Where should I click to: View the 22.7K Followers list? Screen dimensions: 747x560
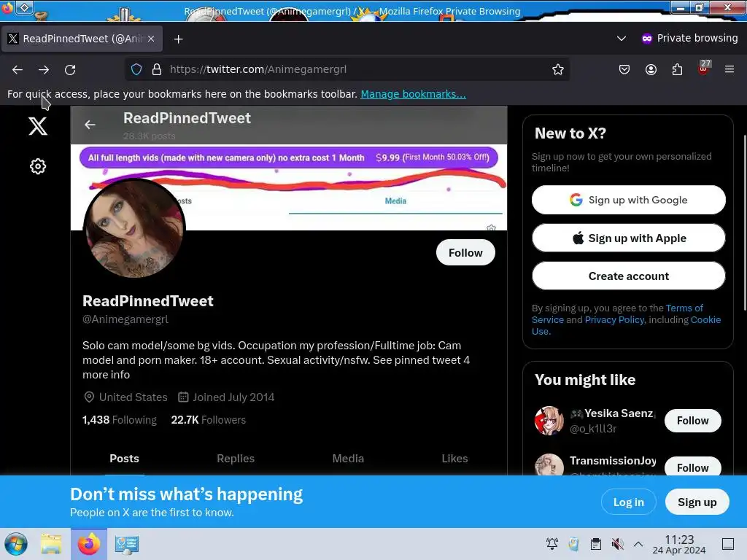(x=208, y=420)
